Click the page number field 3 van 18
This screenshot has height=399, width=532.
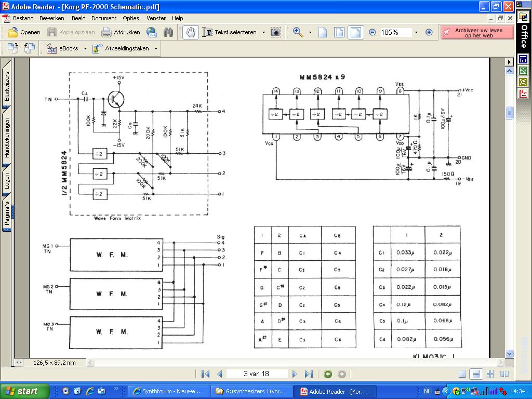(x=256, y=374)
